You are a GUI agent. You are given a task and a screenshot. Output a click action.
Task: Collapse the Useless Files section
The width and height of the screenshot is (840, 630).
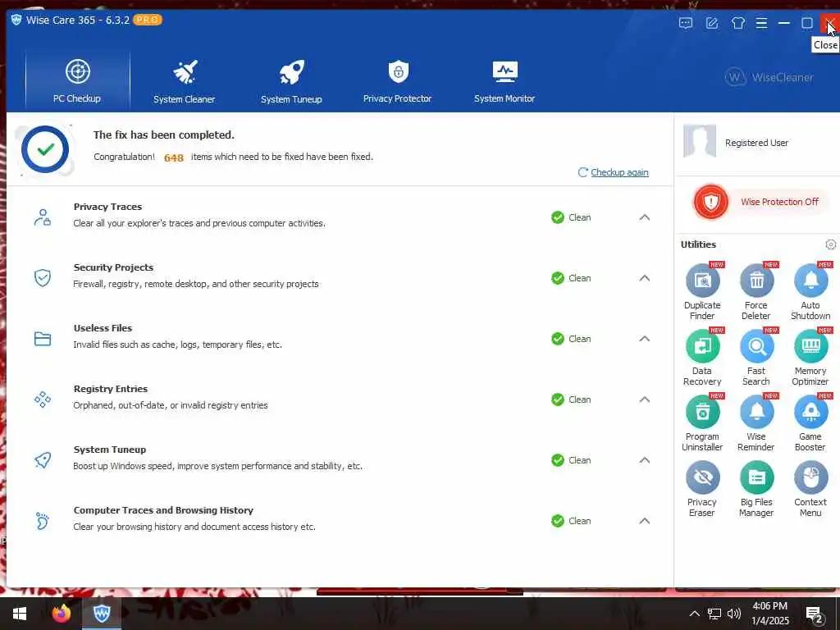click(x=645, y=339)
